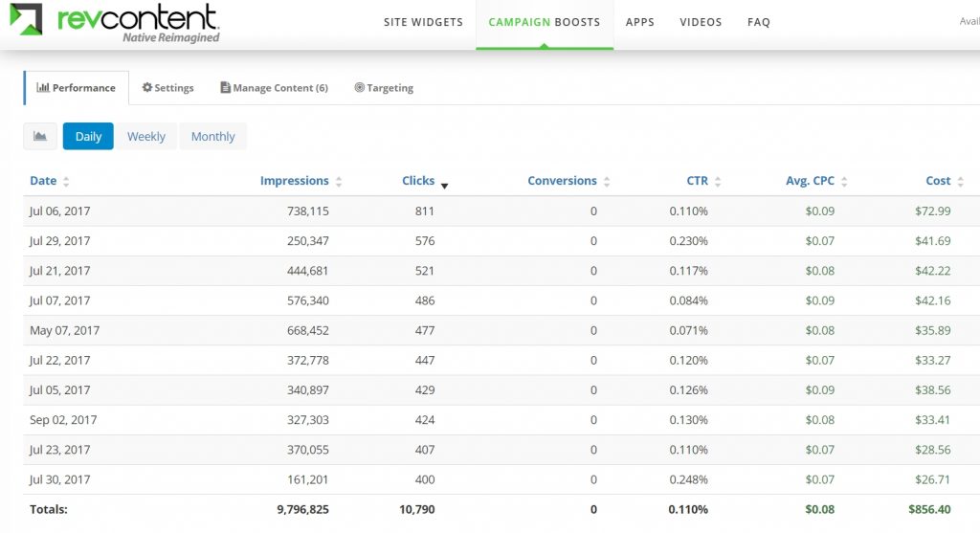Open Site Widgets in top navigation
The image size is (980, 533).
tap(423, 22)
